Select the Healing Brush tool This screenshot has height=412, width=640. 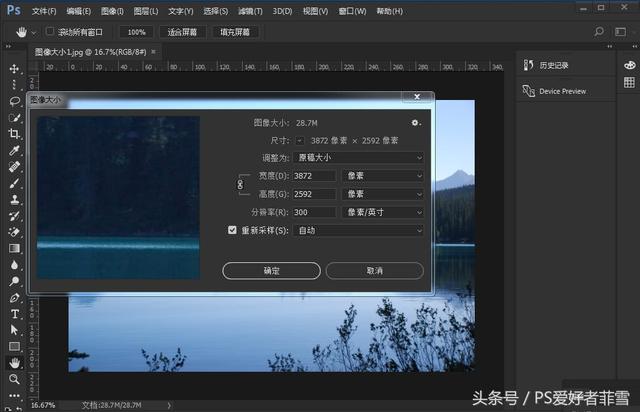14,167
